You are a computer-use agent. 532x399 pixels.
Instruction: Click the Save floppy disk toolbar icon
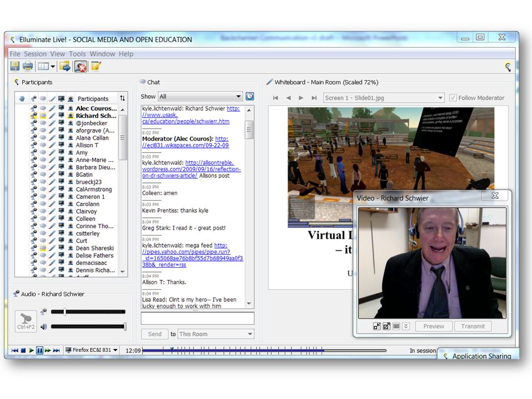point(14,66)
